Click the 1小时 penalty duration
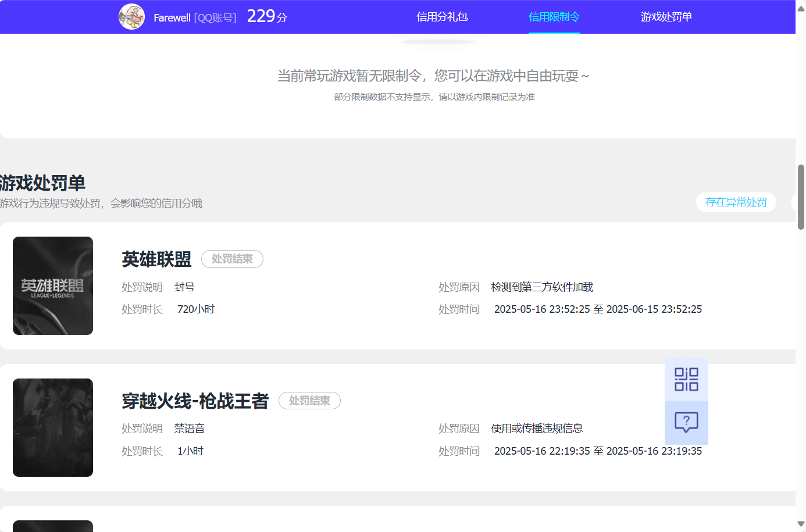 (190, 451)
